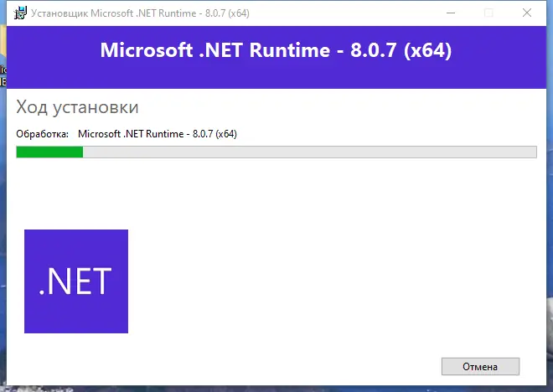The width and height of the screenshot is (553, 392).
Task: Minimize the installer window
Action: click(x=451, y=13)
